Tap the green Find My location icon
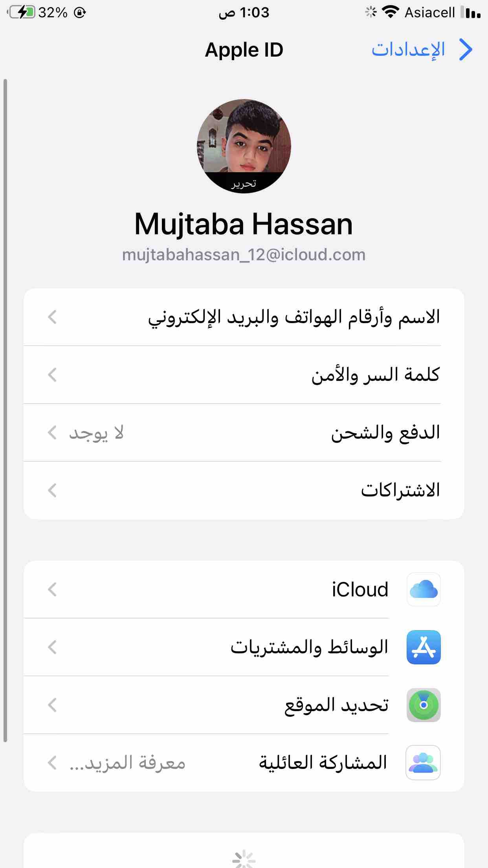This screenshot has width=488, height=868. tap(424, 705)
